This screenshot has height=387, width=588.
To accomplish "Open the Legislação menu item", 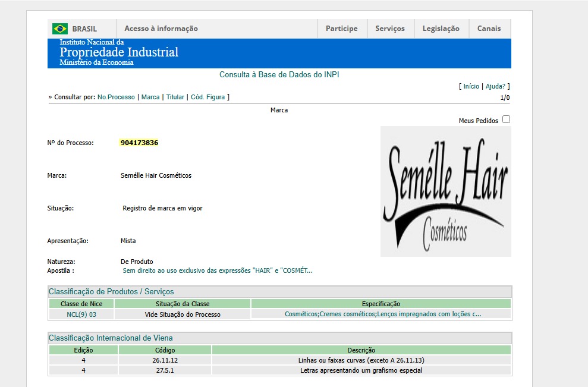I will 441,29.
